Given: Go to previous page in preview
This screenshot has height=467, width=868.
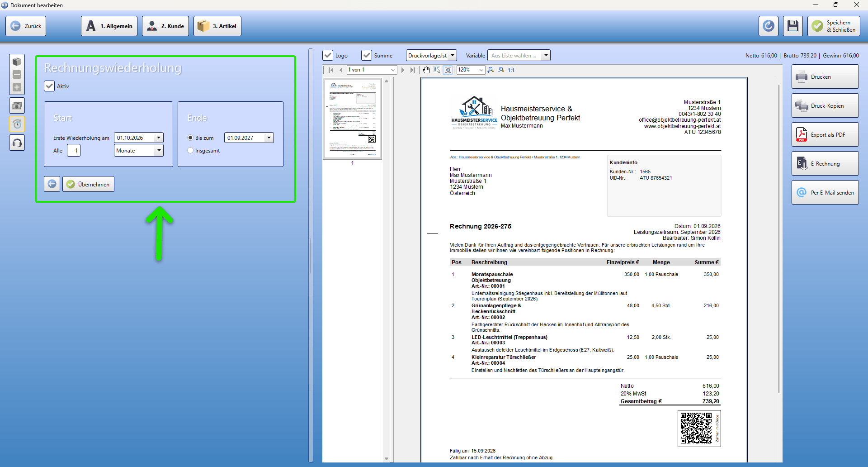Looking at the screenshot, I should coord(341,70).
